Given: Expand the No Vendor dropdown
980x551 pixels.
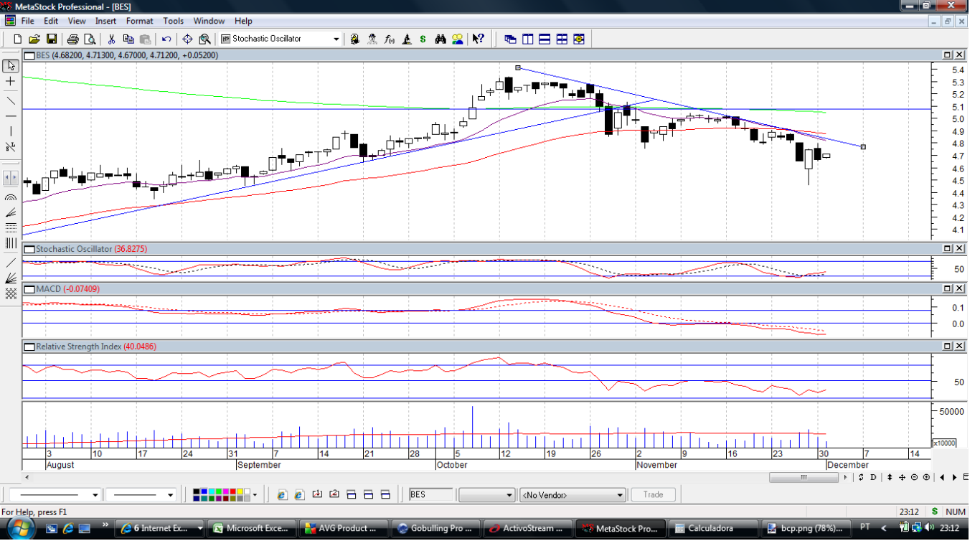Looking at the screenshot, I should [620, 495].
